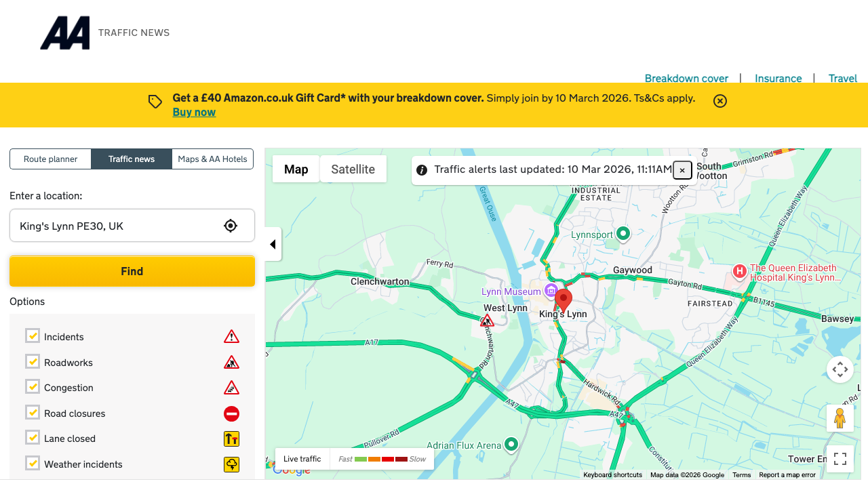Select the red Incidents warning triangle icon
Viewport: 868px width, 488px height.
pos(231,335)
